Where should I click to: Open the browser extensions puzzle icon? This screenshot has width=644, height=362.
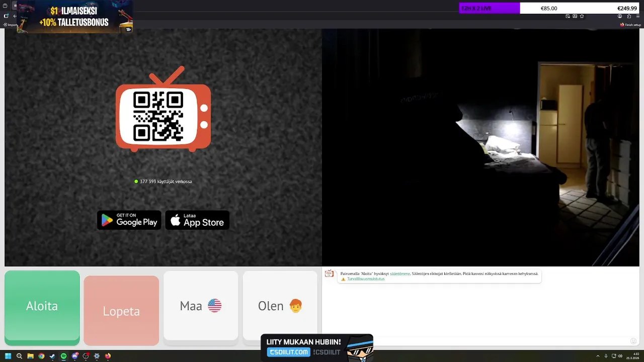tap(629, 16)
